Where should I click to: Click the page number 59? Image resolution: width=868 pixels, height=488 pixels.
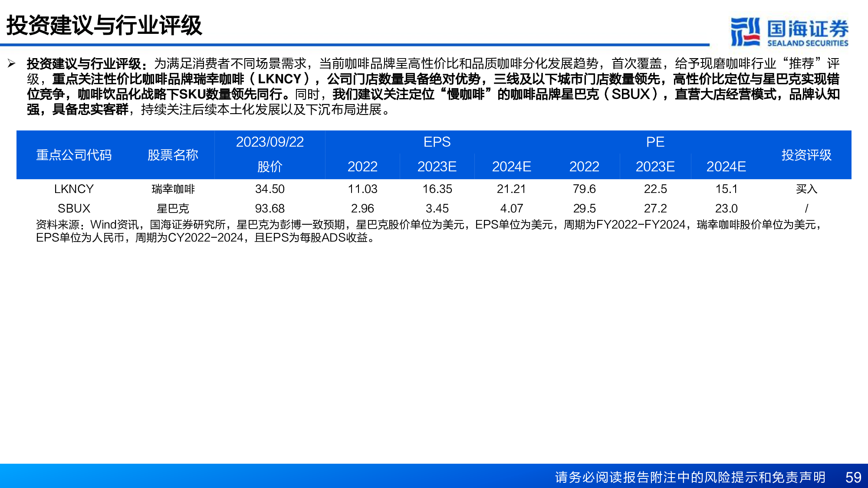(853, 477)
